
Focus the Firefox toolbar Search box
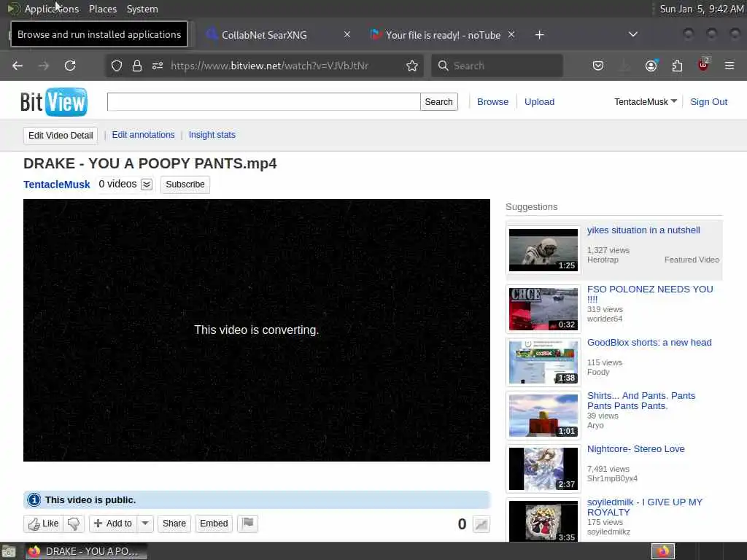click(498, 66)
